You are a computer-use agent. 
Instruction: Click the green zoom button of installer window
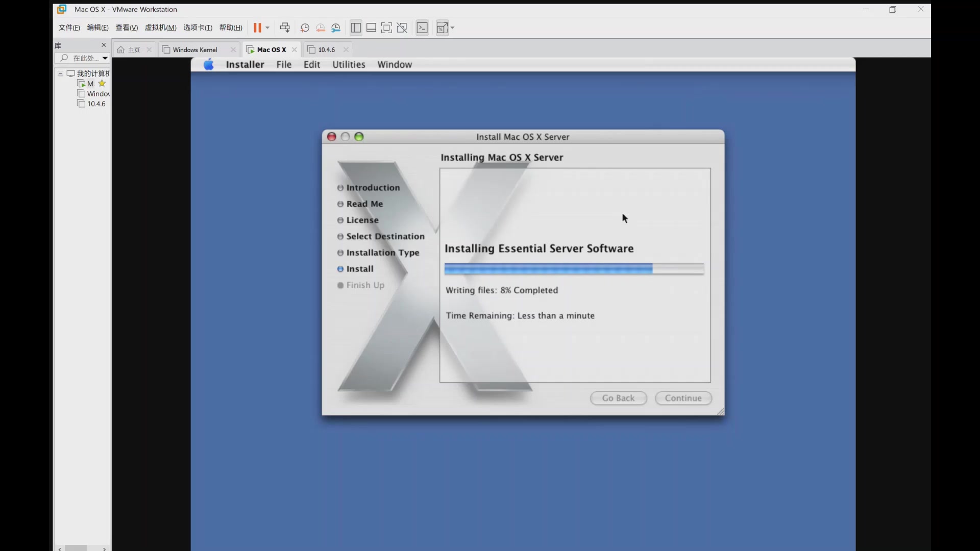click(359, 137)
